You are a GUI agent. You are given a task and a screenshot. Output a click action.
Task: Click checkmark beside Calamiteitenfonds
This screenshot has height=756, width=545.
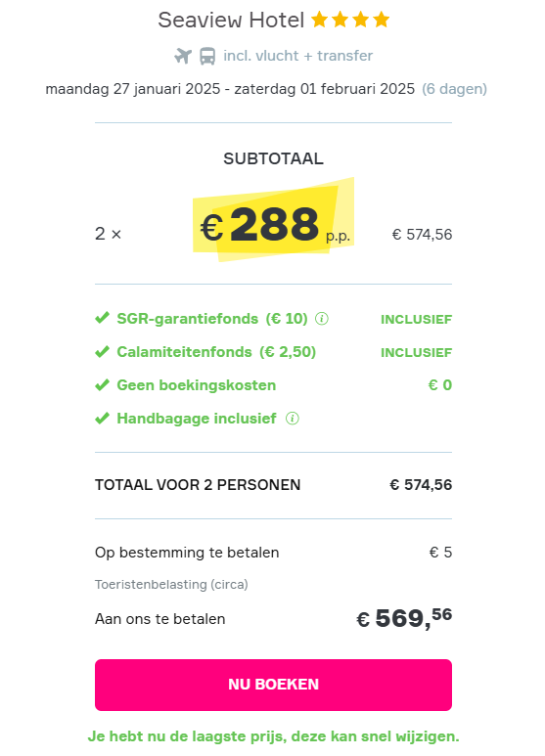tap(102, 351)
